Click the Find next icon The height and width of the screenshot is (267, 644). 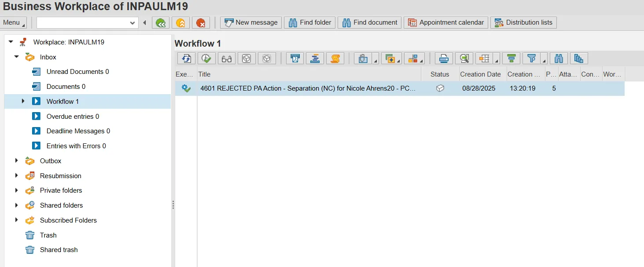tap(579, 59)
